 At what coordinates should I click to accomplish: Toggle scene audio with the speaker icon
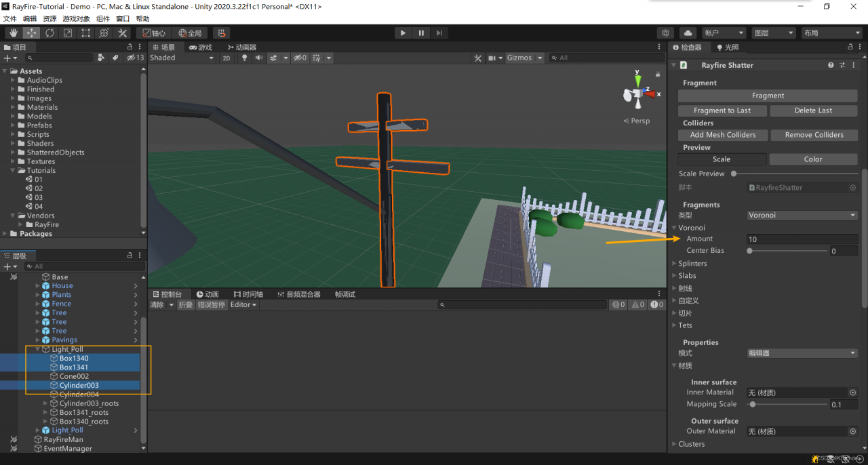pyautogui.click(x=258, y=58)
